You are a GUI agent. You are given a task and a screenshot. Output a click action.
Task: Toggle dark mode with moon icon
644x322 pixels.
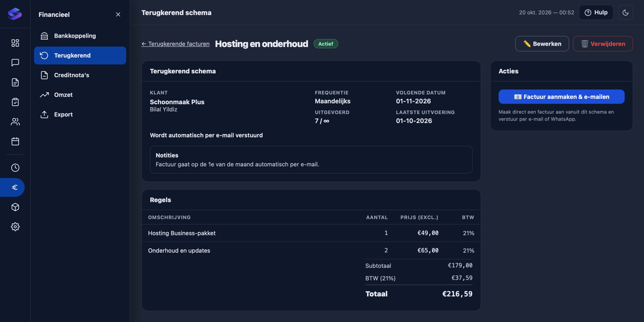[625, 12]
